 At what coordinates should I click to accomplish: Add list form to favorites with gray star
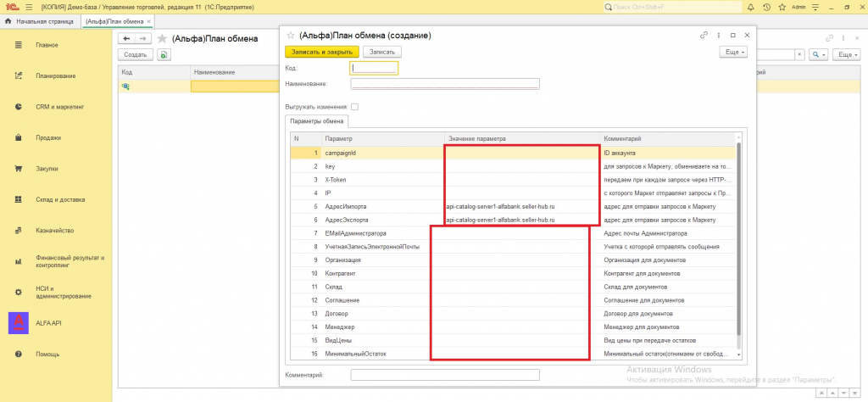[162, 38]
